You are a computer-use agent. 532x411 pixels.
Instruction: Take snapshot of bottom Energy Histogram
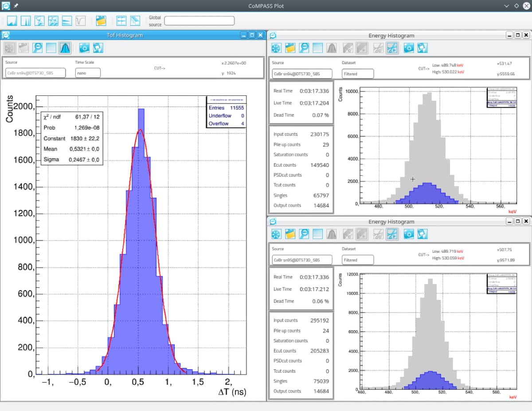click(x=409, y=233)
